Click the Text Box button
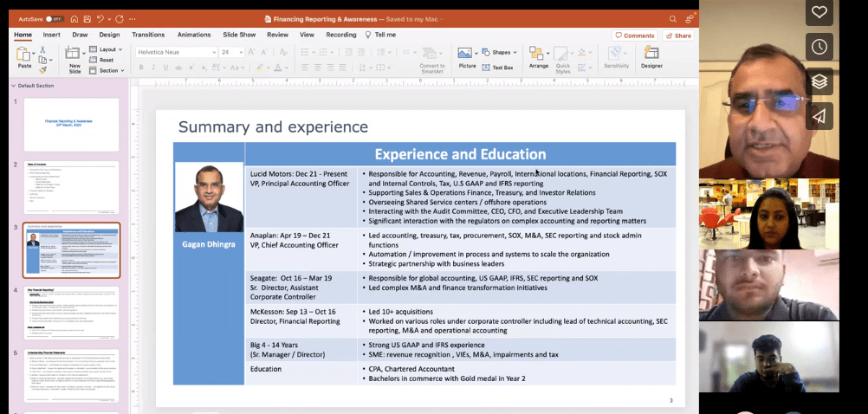 pos(497,68)
